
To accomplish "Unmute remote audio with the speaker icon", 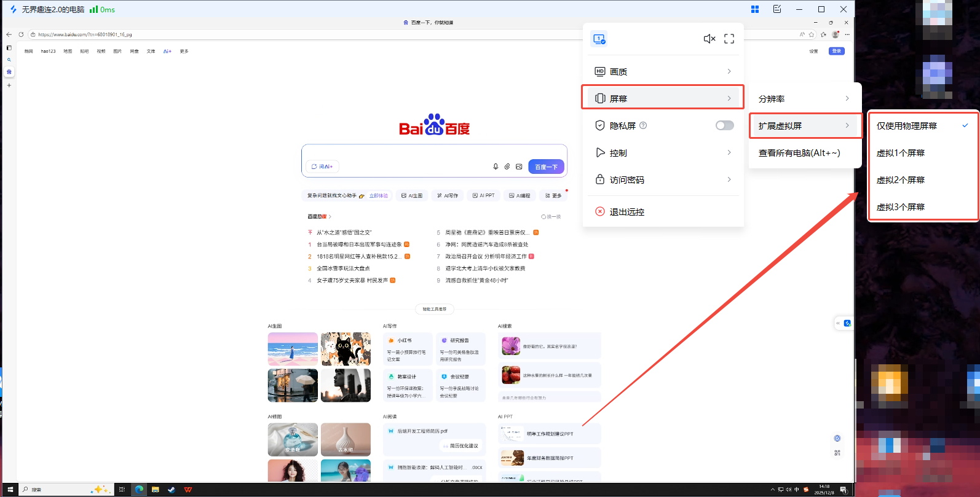I will coord(709,39).
